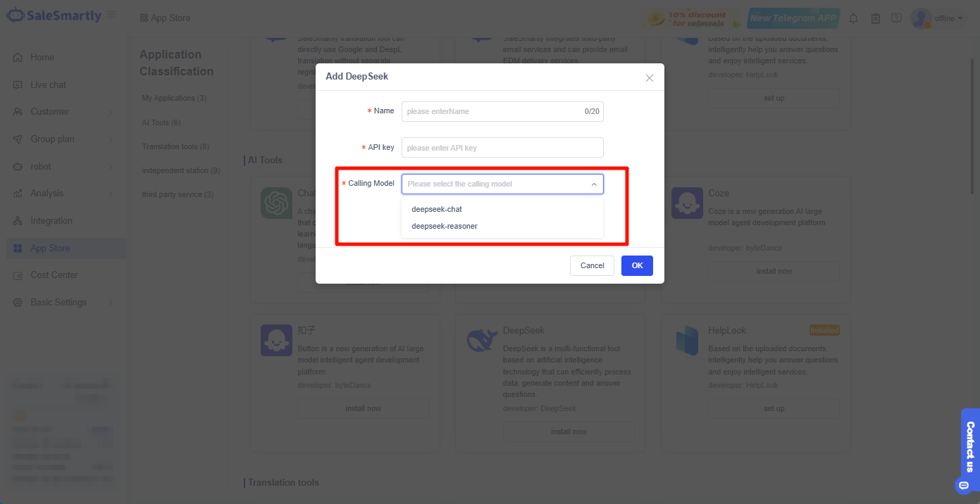This screenshot has width=980, height=504.
Task: Click the Live chat sidebar icon
Action: 18,85
